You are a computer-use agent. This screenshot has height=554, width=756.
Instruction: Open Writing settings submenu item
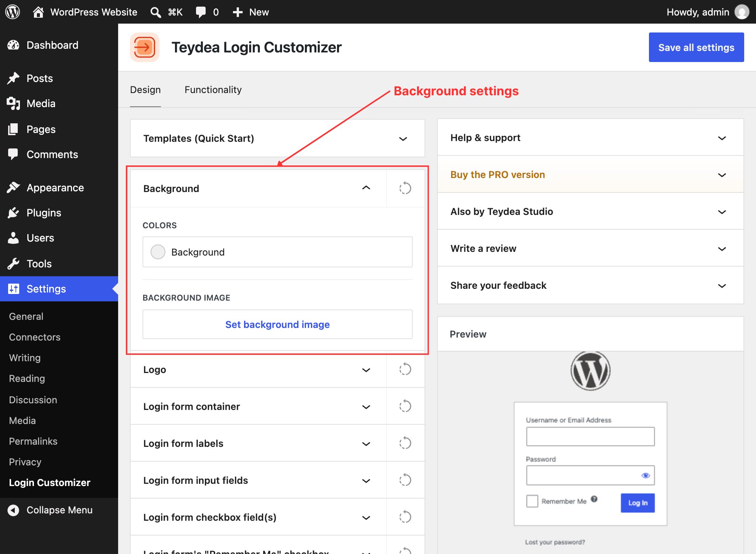click(25, 358)
